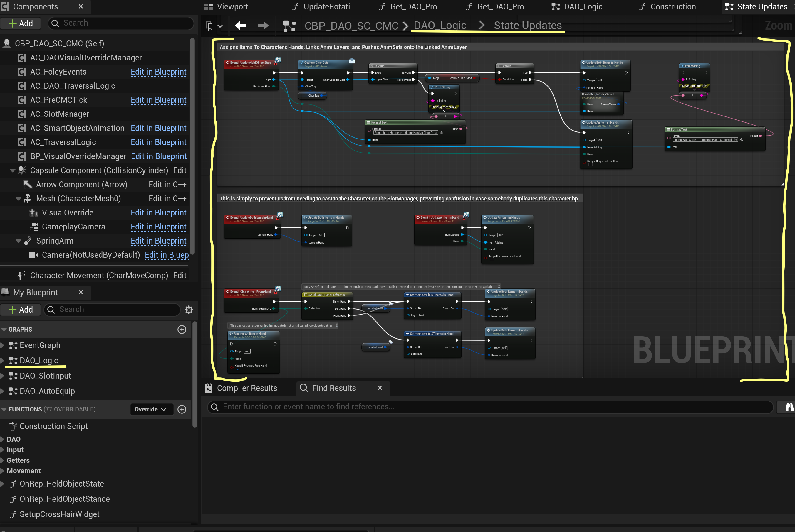This screenshot has width=795, height=532.
Task: Add a new graph with plus icon
Action: tap(182, 330)
